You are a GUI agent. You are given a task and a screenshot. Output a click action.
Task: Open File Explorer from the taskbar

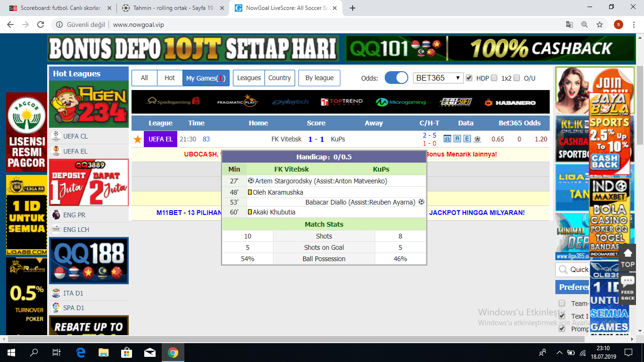[x=103, y=352]
